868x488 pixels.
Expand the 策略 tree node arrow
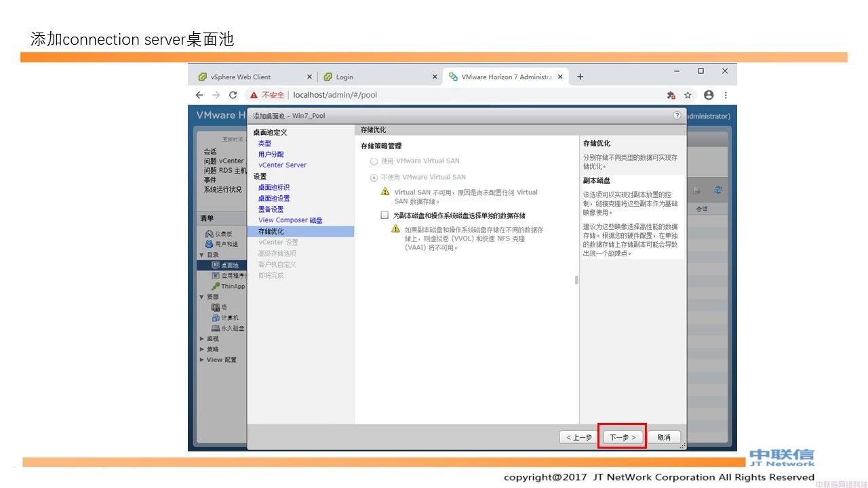point(201,349)
